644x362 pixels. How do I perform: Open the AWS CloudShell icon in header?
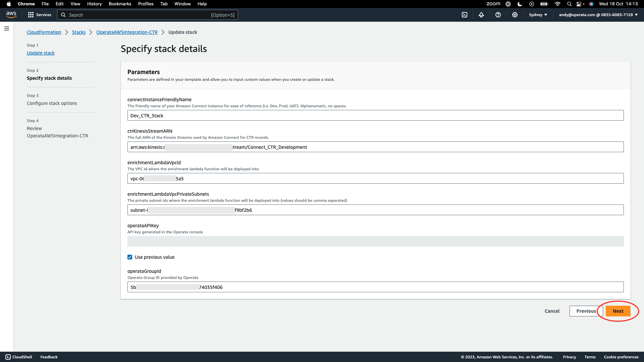pyautogui.click(x=465, y=15)
